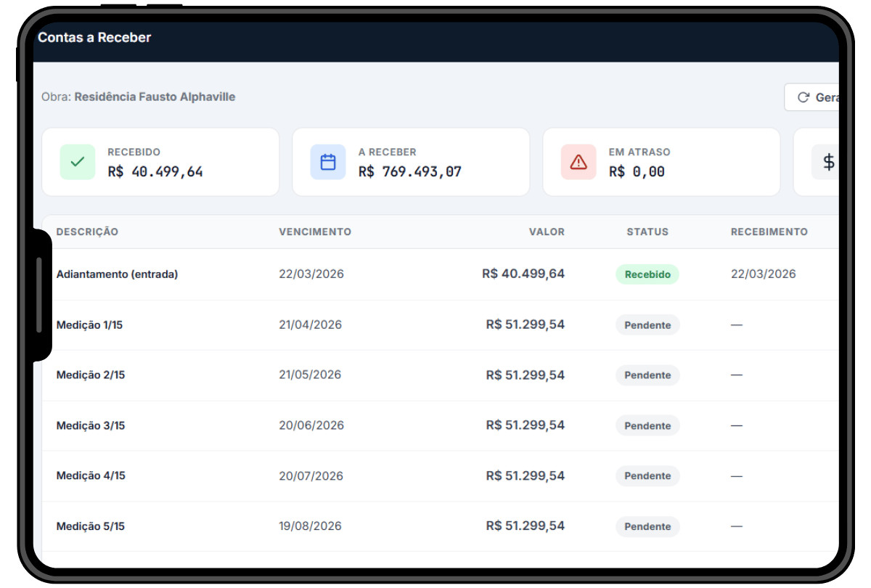Click the blue calendar A Receber icon
Viewport: 871px width, 588px height.
328,162
